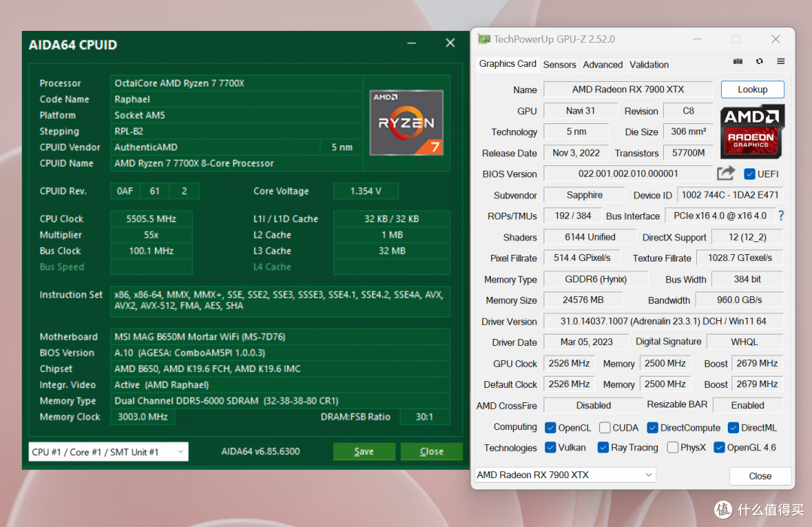This screenshot has height=527, width=812.
Task: Minimize the AIDA64 CPUID window
Action: click(412, 44)
